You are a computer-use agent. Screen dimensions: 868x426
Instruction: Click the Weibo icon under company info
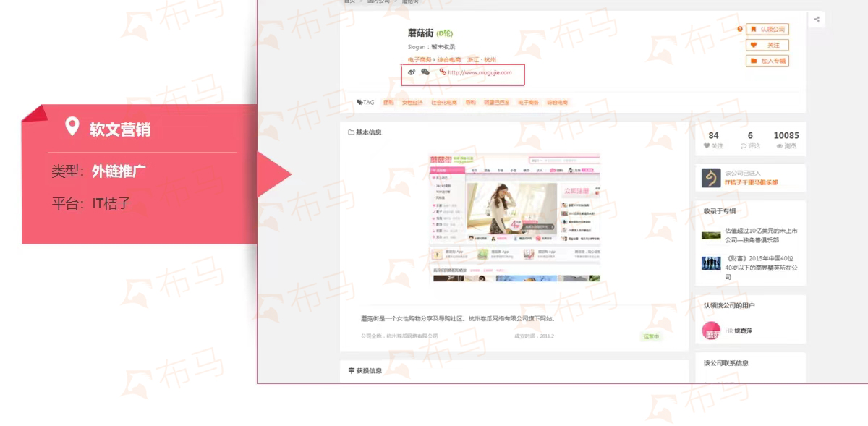tap(412, 72)
